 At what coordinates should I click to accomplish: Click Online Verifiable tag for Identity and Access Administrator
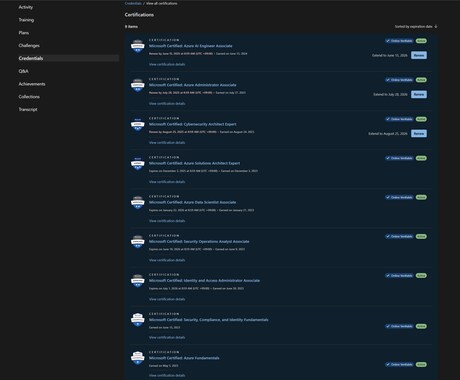pyautogui.click(x=399, y=276)
